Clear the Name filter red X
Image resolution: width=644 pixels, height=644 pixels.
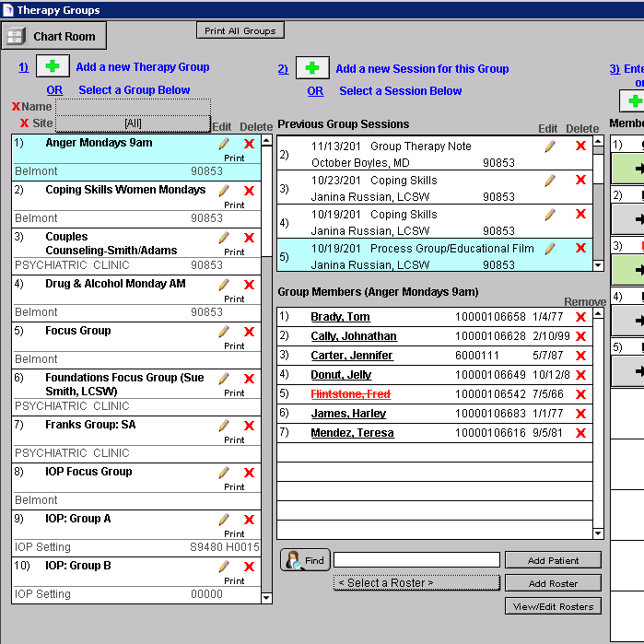pos(16,107)
